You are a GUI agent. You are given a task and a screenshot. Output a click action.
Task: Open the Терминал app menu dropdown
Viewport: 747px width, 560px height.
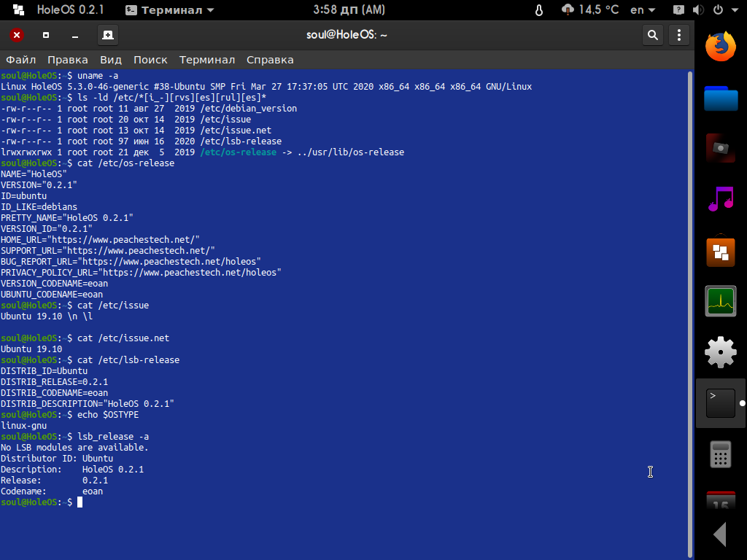click(169, 10)
